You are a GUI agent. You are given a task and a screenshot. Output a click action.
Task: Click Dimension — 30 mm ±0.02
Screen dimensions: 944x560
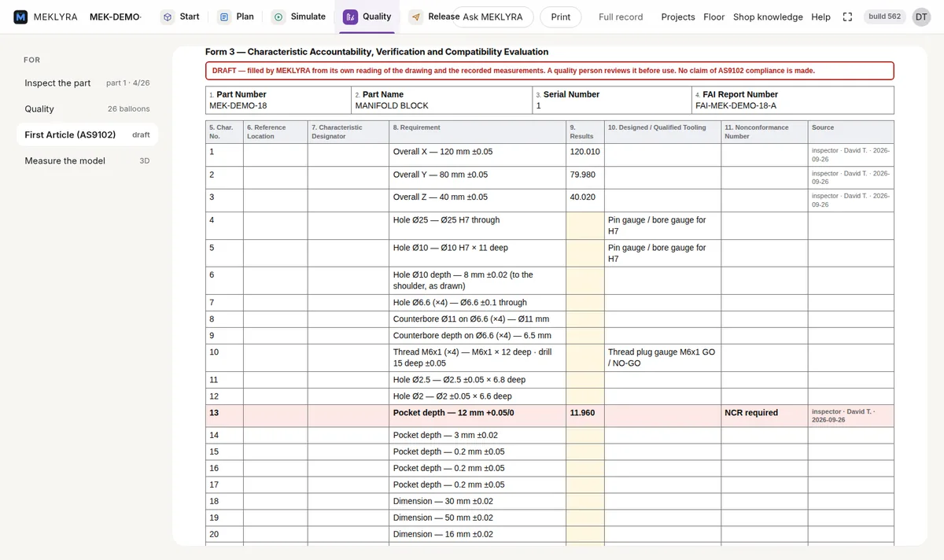[x=443, y=501]
